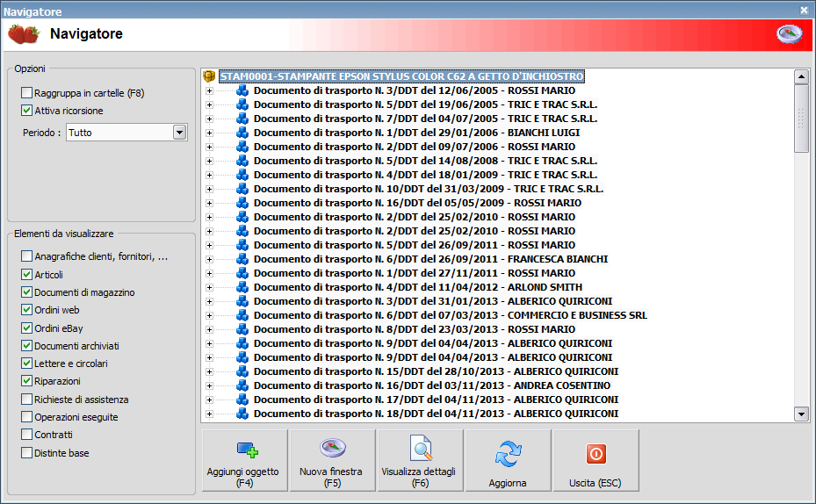The width and height of the screenshot is (816, 504).
Task: Click icon of DDT N. 6 FRANCESCA BIANCHI
Action: tap(242, 259)
